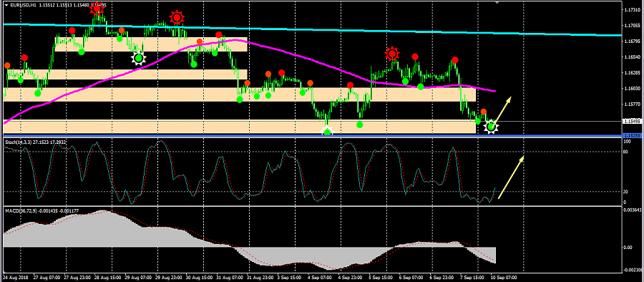Image resolution: width=644 pixels, height=282 pixels.
Task: Open the dropdown triangle beside EURUSD,H1
Action: [x=6, y=5]
